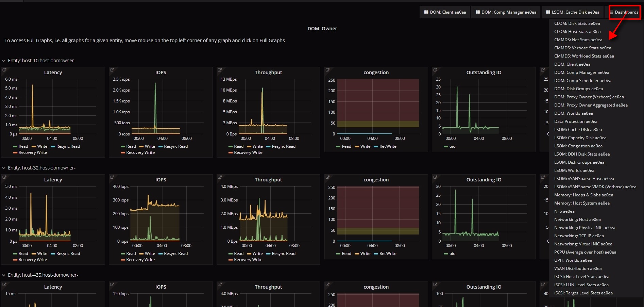Click the host-32 Outstanding IO panel title
This screenshot has height=307, width=644.
[484, 180]
